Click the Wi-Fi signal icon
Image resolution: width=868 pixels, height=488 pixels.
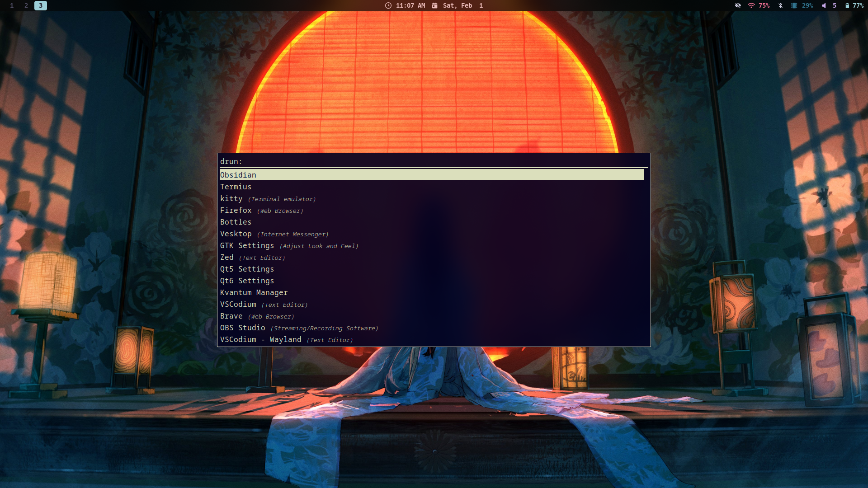[751, 5]
